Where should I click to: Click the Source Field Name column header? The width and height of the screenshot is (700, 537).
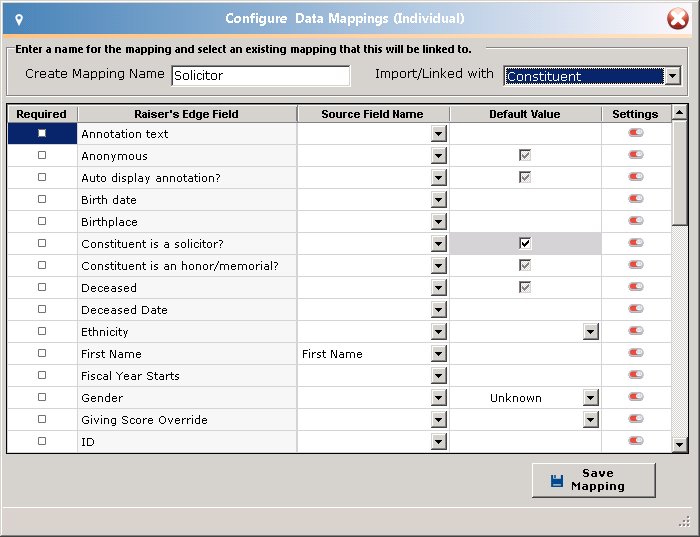[x=372, y=114]
